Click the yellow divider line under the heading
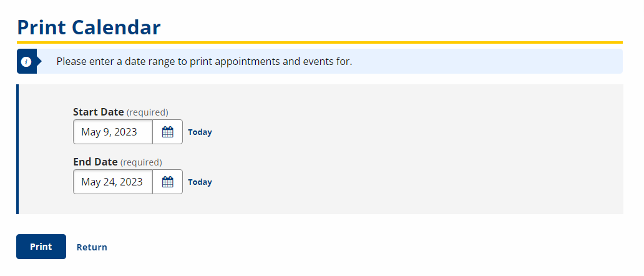Screen dimensions: 644x276 320,42
